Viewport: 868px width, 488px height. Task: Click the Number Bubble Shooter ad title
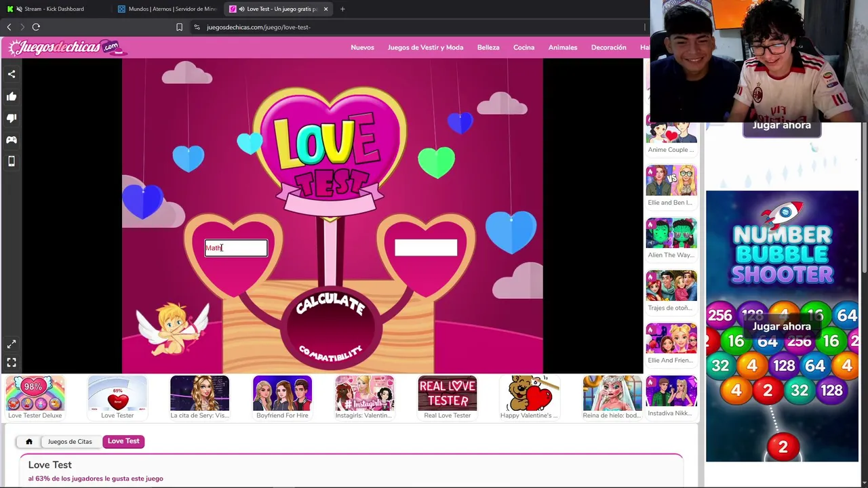(782, 254)
